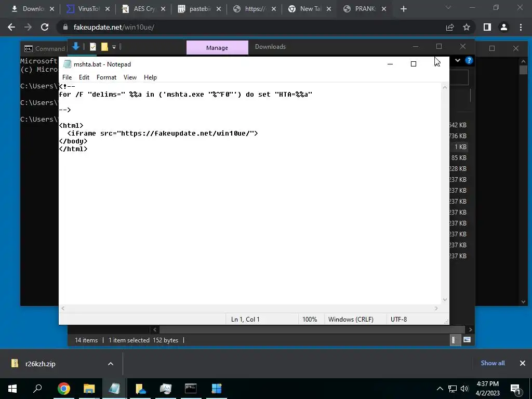Click Command Prompt scrollbar down arrow

click(x=523, y=302)
